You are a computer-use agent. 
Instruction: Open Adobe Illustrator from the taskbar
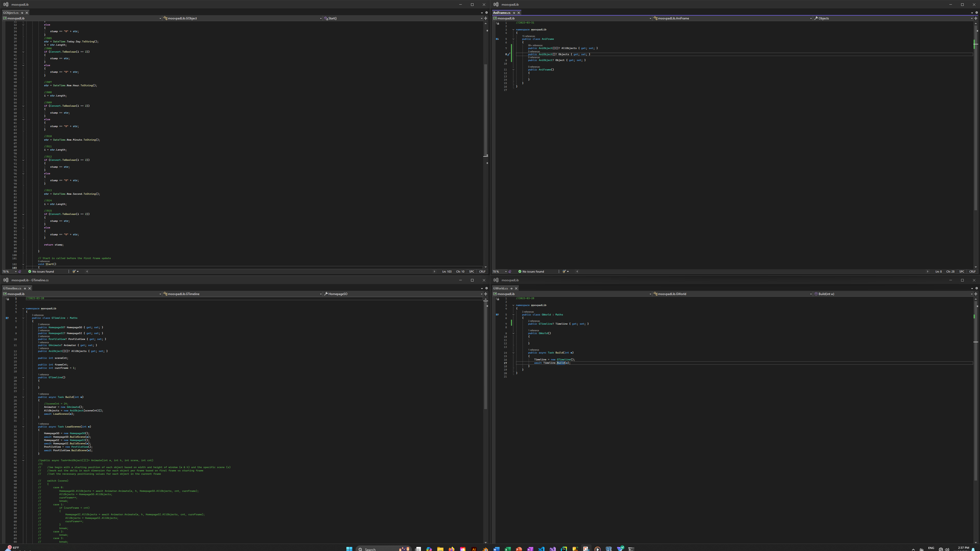click(474, 549)
